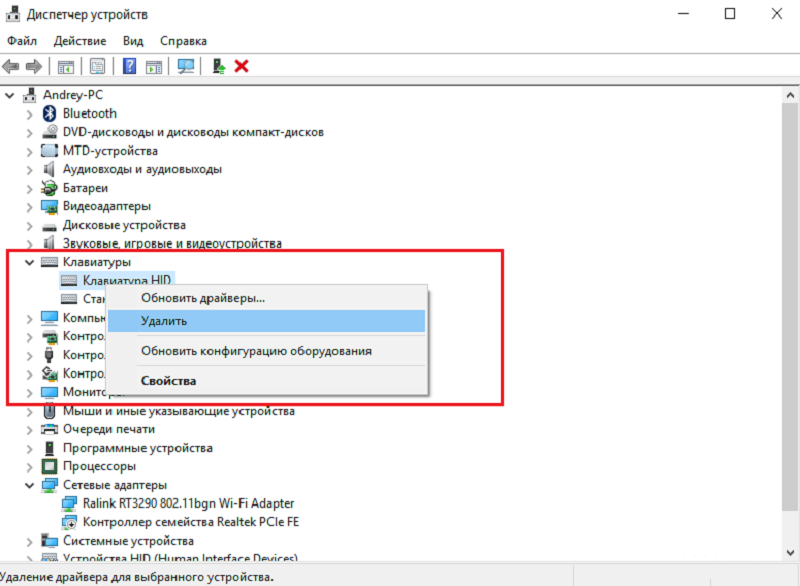800x586 pixels.
Task: Click the Системные устройства folder icon
Action: 49,541
